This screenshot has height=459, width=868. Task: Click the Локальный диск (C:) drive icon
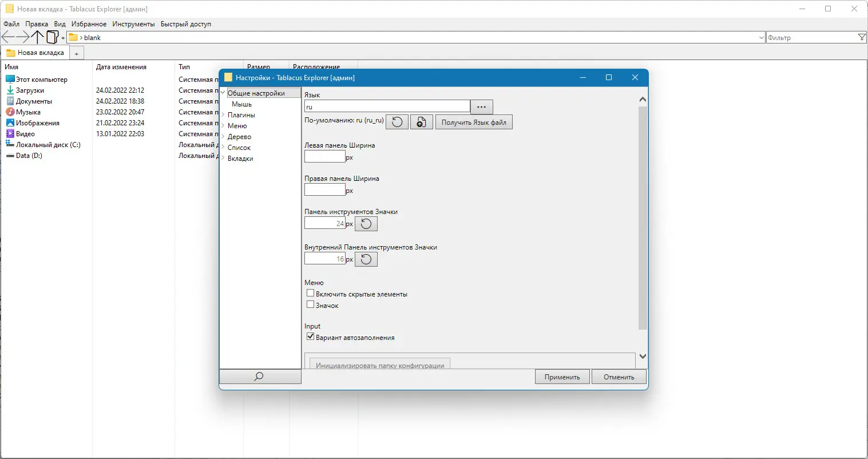10,144
